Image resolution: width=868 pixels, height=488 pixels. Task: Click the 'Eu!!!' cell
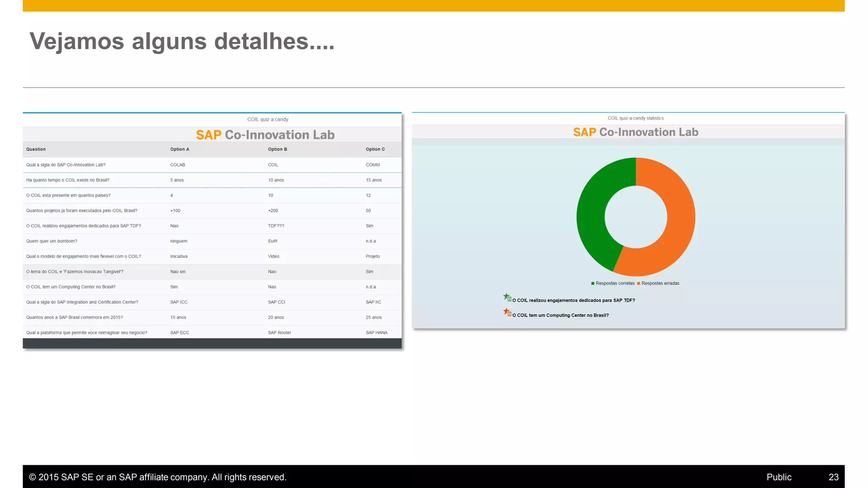[273, 241]
